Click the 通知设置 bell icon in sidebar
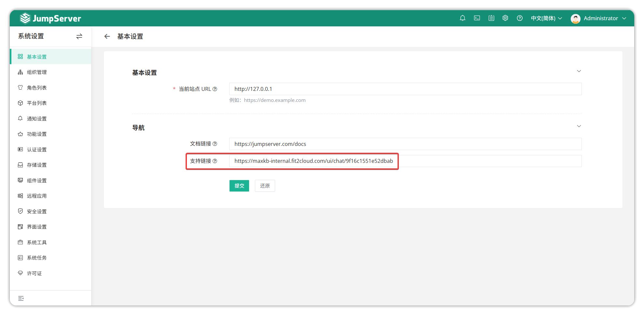 click(x=21, y=119)
